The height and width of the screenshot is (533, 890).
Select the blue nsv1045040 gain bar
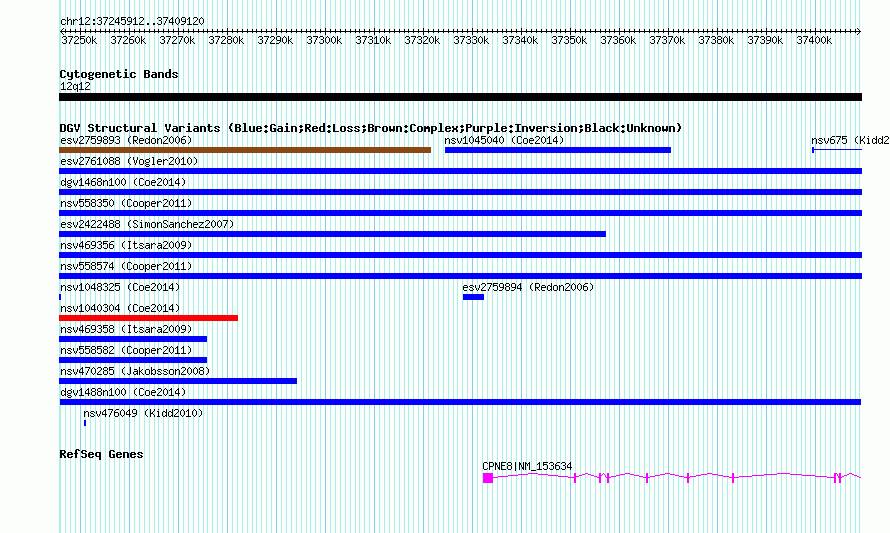(x=558, y=150)
